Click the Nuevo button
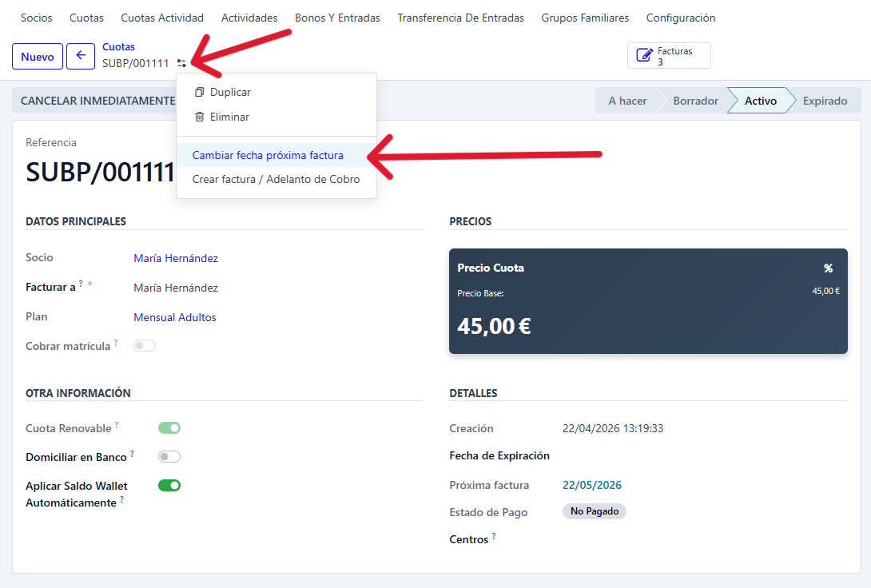The width and height of the screenshot is (871, 588). [x=38, y=57]
